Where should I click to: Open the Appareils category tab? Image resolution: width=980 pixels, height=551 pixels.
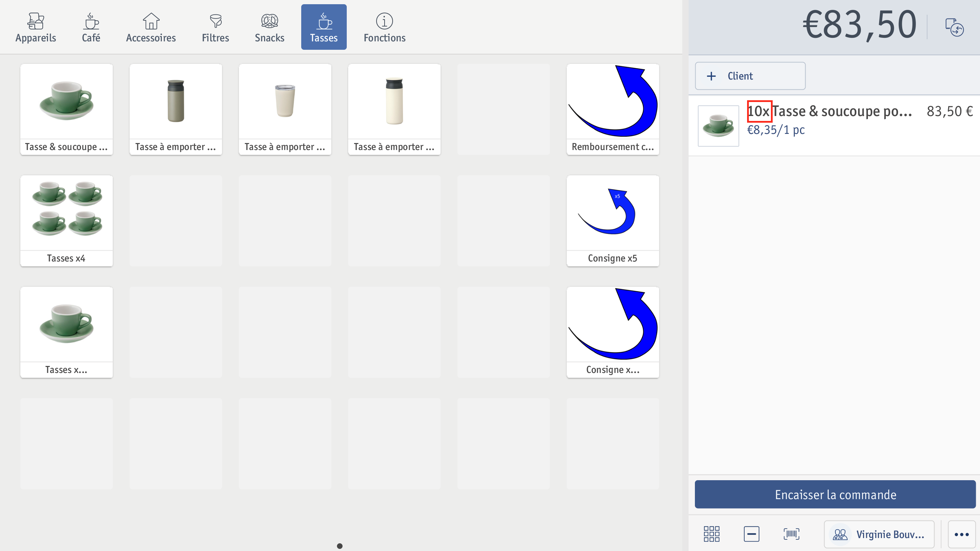[x=36, y=27]
